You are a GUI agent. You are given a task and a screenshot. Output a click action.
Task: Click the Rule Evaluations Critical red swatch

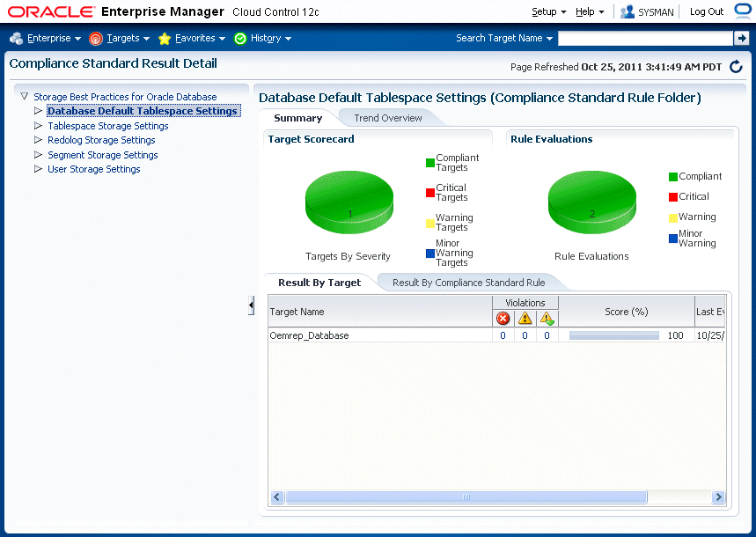pyautogui.click(x=673, y=197)
